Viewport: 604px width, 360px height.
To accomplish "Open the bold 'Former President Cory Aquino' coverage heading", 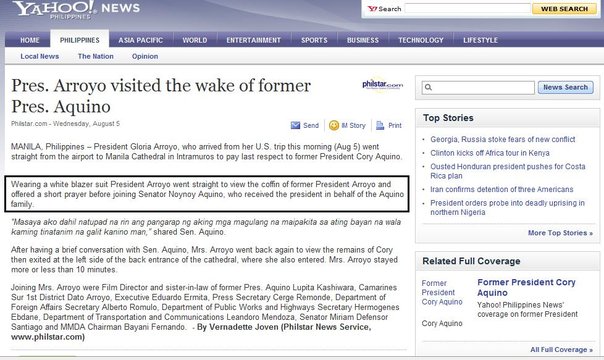I will point(526,287).
